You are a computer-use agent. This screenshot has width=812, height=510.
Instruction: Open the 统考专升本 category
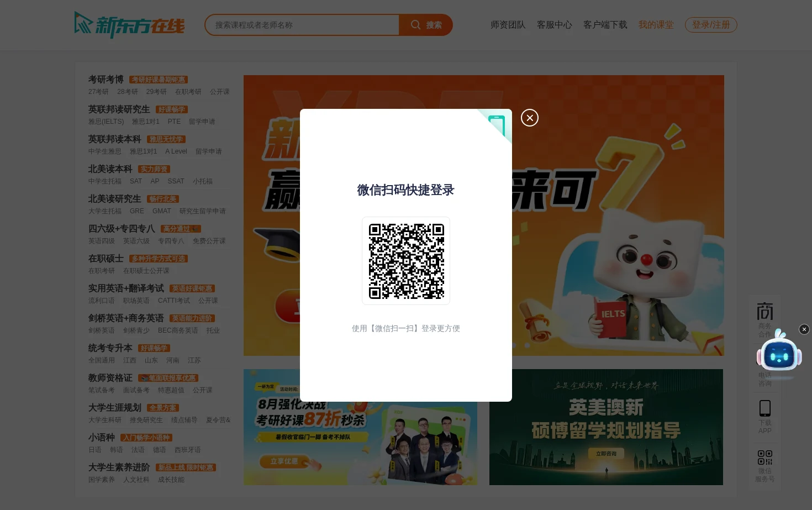click(x=110, y=348)
